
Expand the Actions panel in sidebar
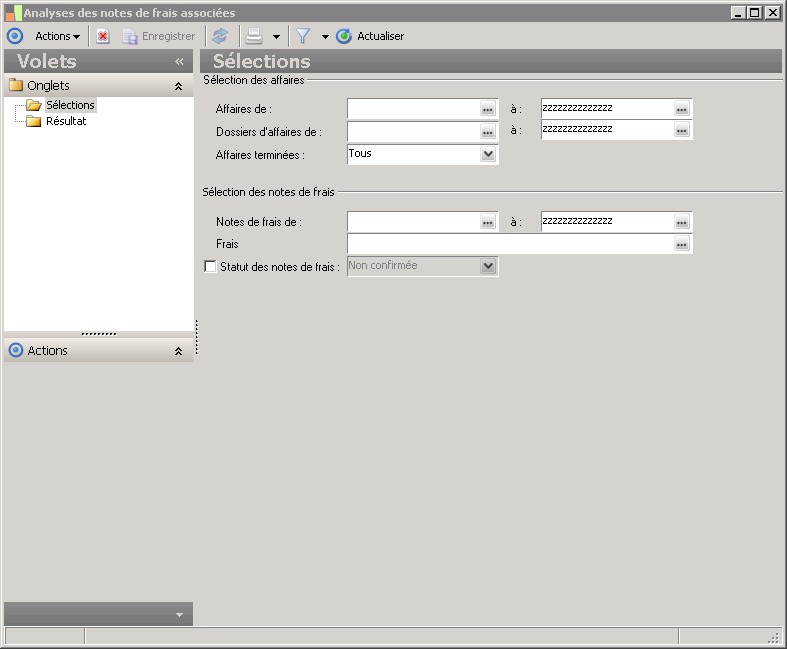pos(178,351)
